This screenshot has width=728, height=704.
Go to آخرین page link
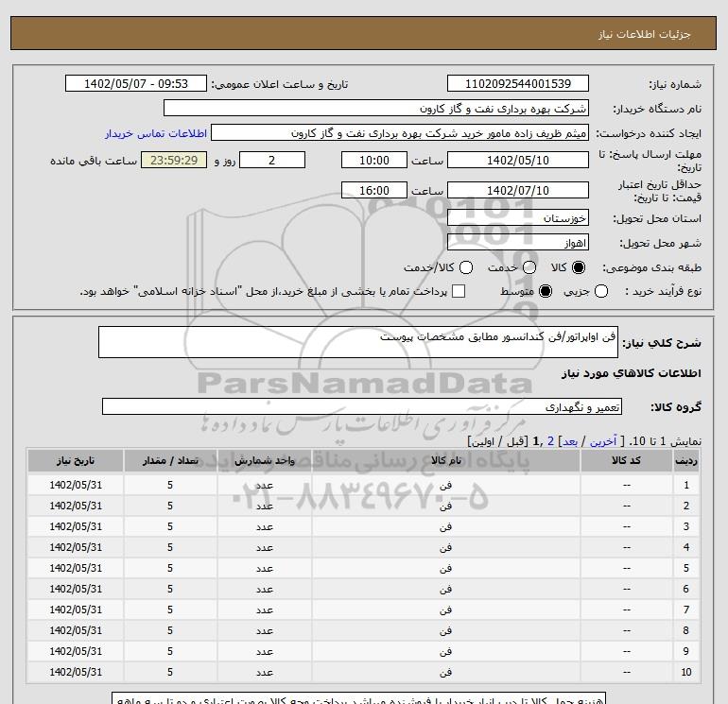(x=602, y=441)
